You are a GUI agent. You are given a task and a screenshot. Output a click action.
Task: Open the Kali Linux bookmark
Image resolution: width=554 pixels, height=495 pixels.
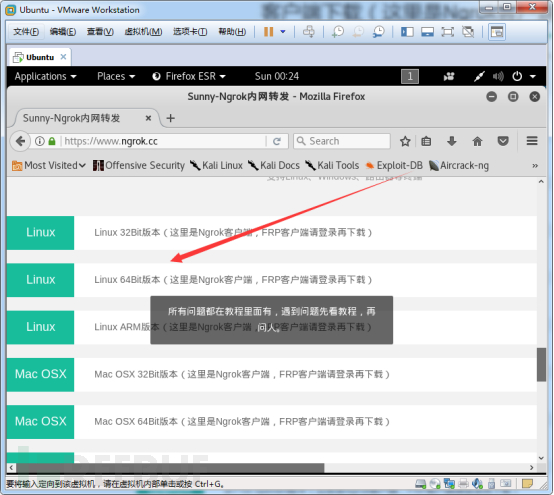coord(216,165)
